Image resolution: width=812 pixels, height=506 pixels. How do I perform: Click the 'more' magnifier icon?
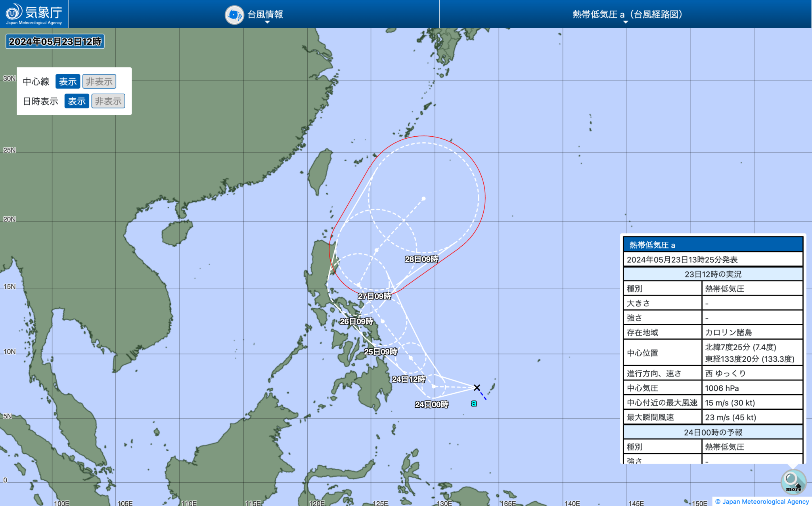pyautogui.click(x=793, y=481)
